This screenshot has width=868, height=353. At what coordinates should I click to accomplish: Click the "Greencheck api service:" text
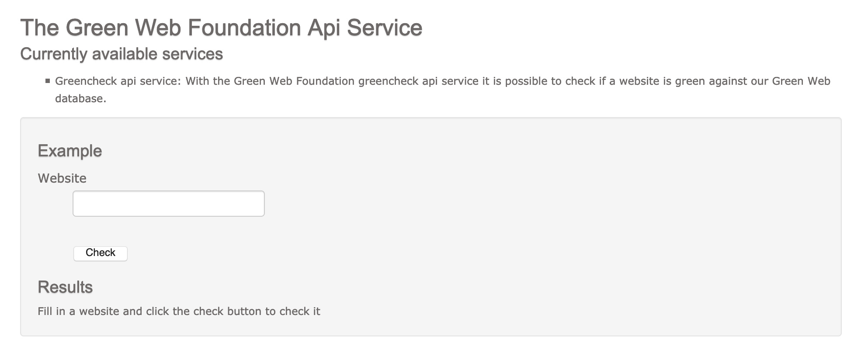(x=118, y=81)
